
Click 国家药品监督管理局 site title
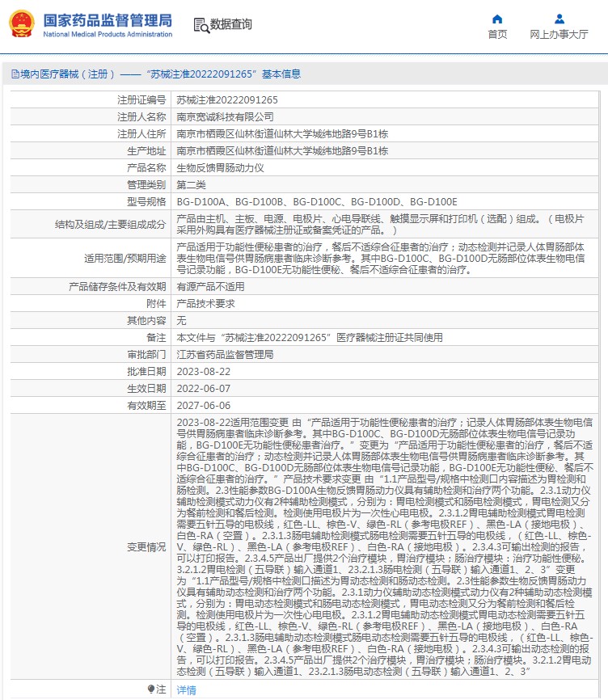click(108, 20)
